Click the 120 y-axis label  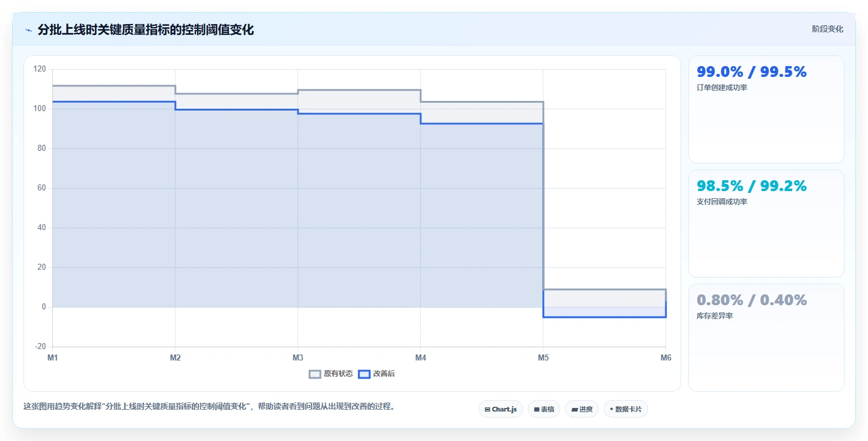(x=40, y=69)
